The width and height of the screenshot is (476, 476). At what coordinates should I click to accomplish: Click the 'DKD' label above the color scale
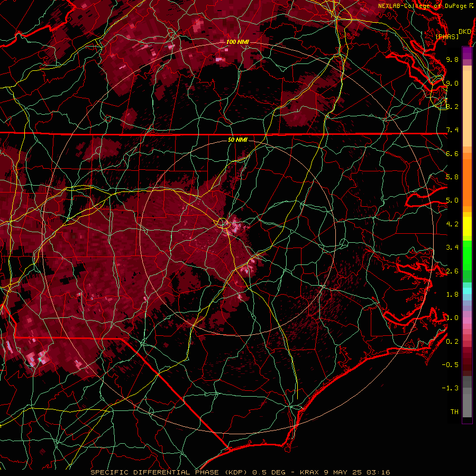[464, 32]
